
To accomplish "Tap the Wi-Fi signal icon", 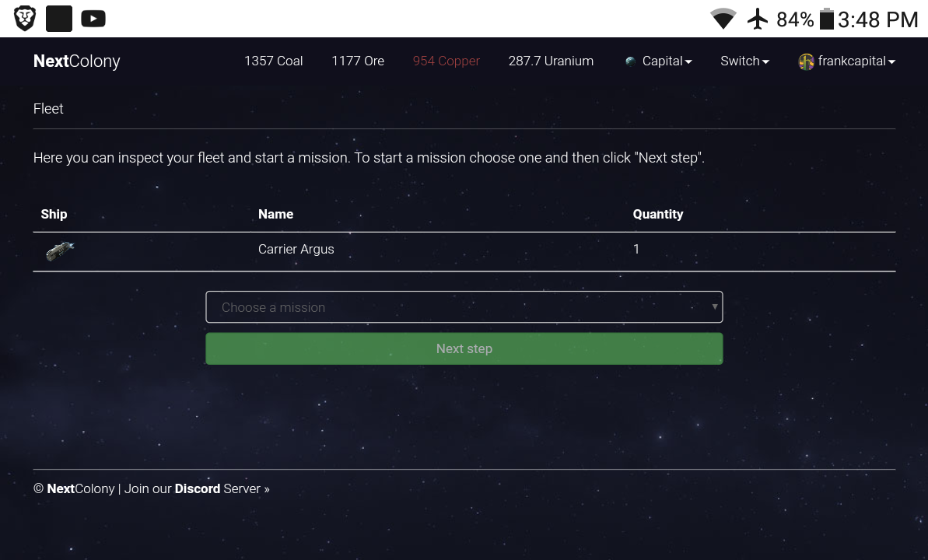I will (x=723, y=19).
